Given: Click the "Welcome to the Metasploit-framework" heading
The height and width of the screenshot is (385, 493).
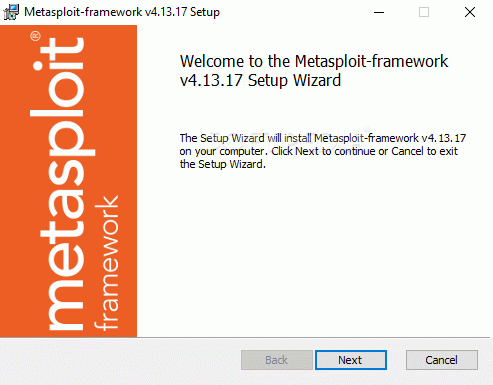Looking at the screenshot, I should (x=314, y=71).
